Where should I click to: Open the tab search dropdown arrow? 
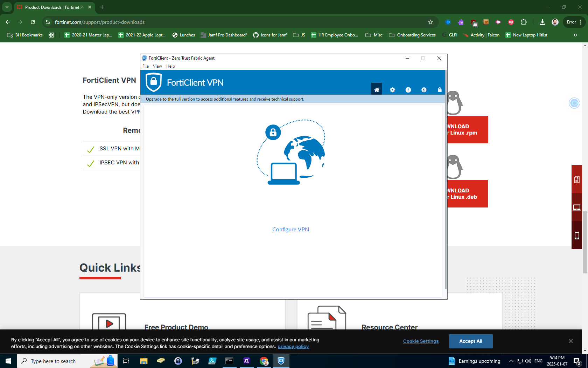(x=7, y=7)
